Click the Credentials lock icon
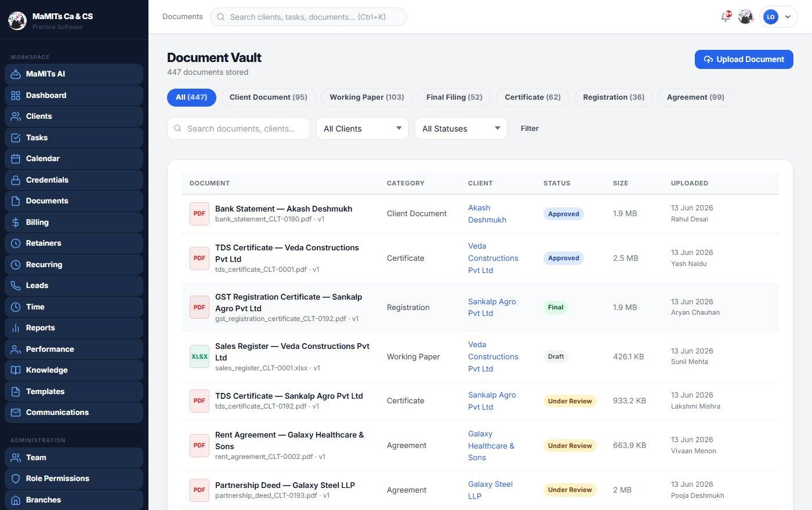Image resolution: width=812 pixels, height=510 pixels. (x=16, y=180)
